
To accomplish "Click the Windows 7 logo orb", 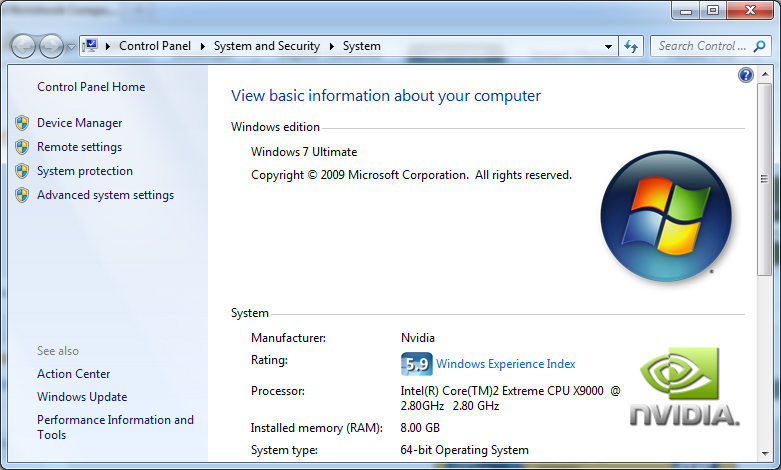I will 666,216.
